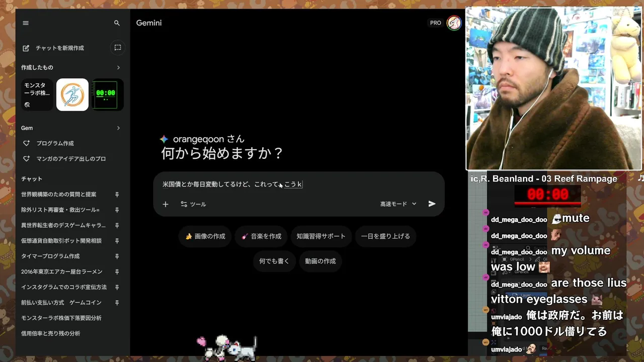The width and height of the screenshot is (644, 362).
Task: Send the prompt with arrow icon
Action: (x=432, y=204)
